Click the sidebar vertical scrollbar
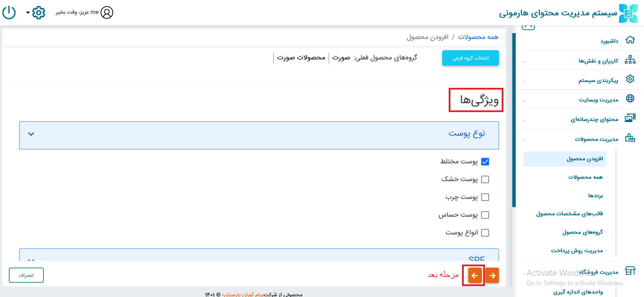 [x=514, y=120]
